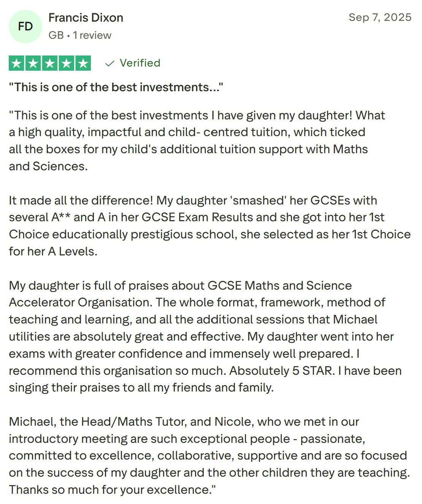
Task: Click the third green rating star
Action: [x=50, y=63]
